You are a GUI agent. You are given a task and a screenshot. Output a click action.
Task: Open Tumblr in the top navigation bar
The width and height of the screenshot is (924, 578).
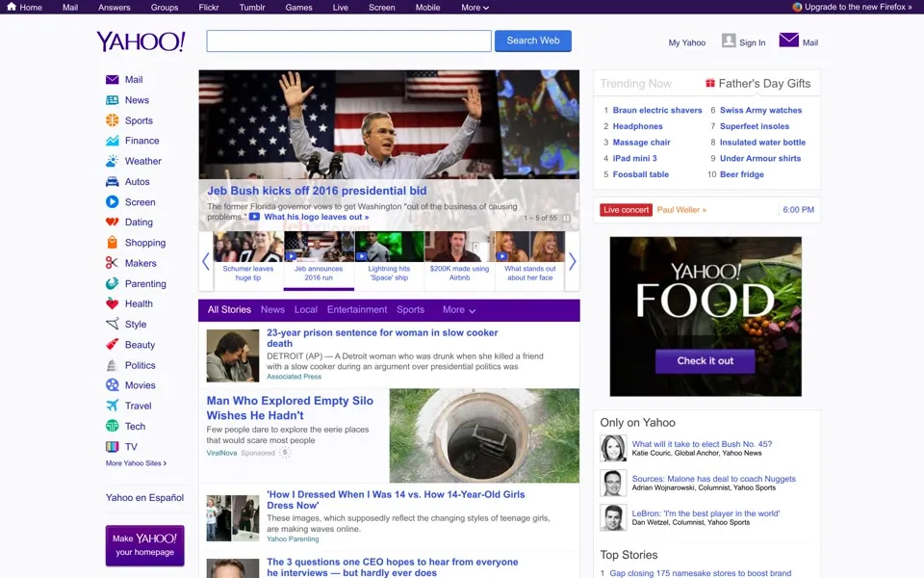click(252, 8)
